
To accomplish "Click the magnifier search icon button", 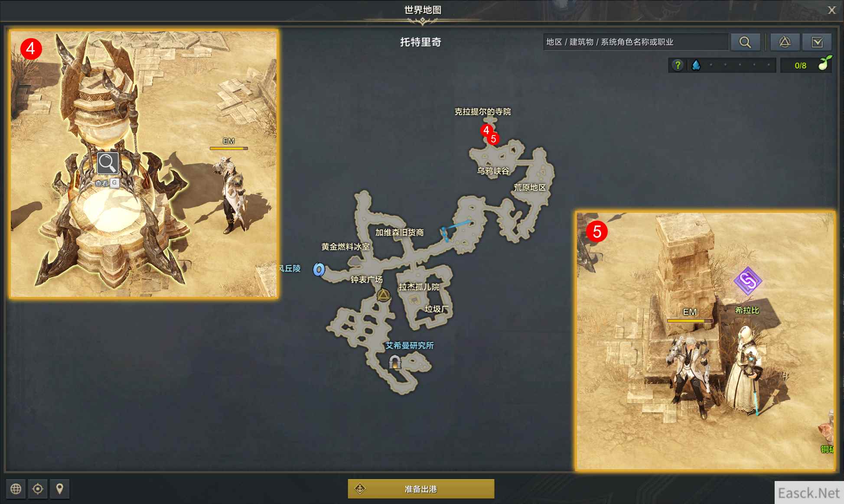I will [x=745, y=42].
